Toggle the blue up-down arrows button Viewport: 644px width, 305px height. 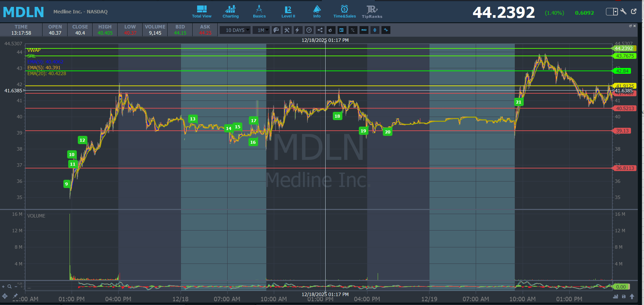pyautogui.click(x=375, y=30)
